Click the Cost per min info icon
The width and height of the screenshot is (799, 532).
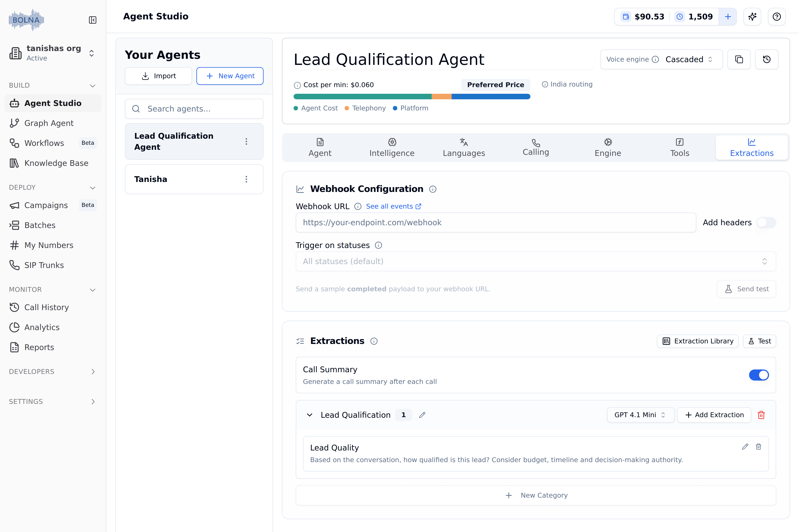[x=297, y=85]
